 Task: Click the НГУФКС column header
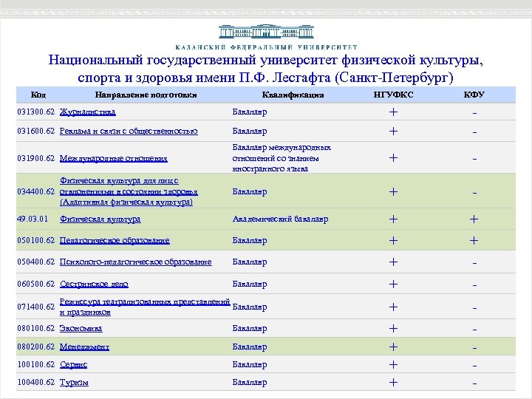coord(393,95)
